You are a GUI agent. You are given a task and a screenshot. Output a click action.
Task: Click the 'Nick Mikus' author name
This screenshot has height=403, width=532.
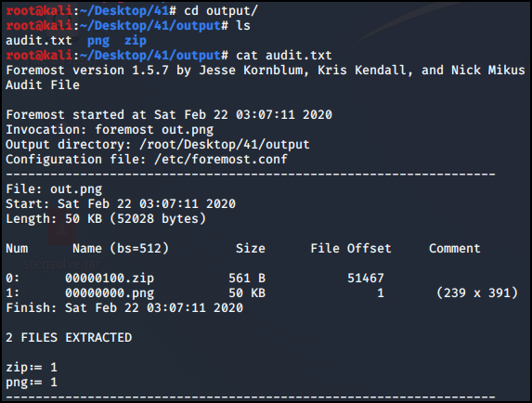(x=487, y=71)
